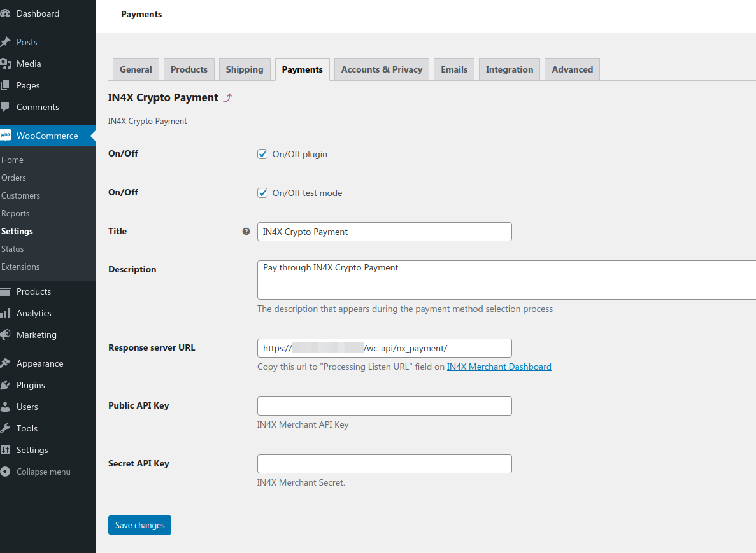Viewport: 756px width, 553px height.
Task: Open the WooCommerce menu label
Action: (x=46, y=136)
